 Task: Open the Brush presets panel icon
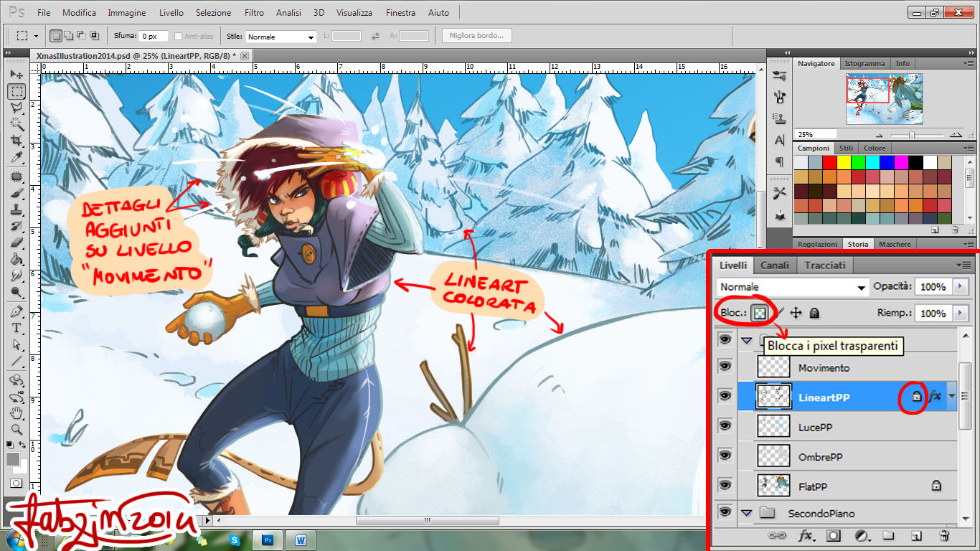(779, 75)
